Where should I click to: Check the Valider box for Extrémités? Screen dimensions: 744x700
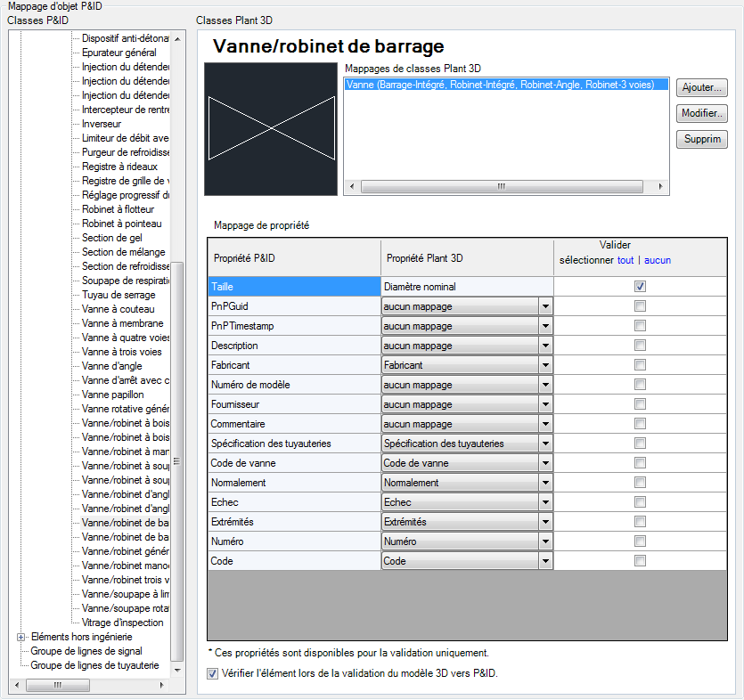coord(640,521)
